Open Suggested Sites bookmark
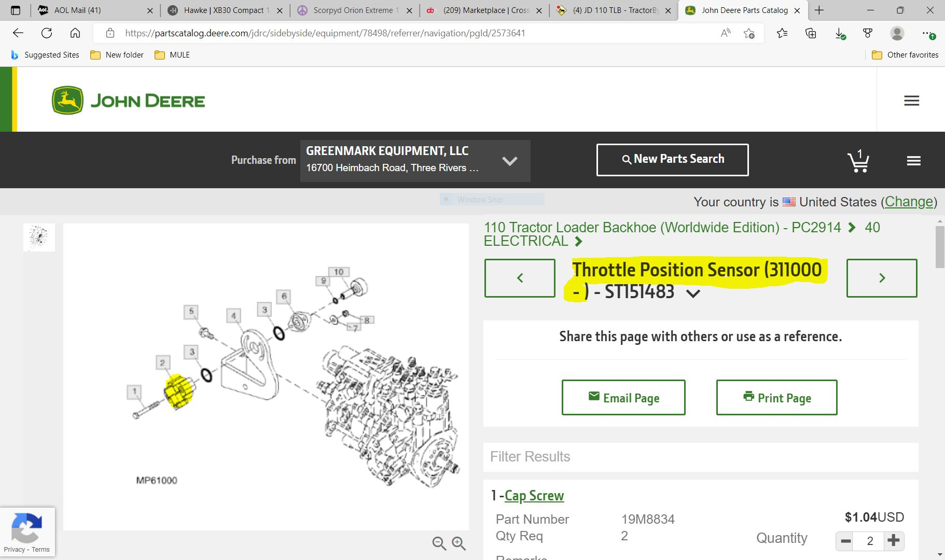This screenshot has height=560, width=945. 45,55
